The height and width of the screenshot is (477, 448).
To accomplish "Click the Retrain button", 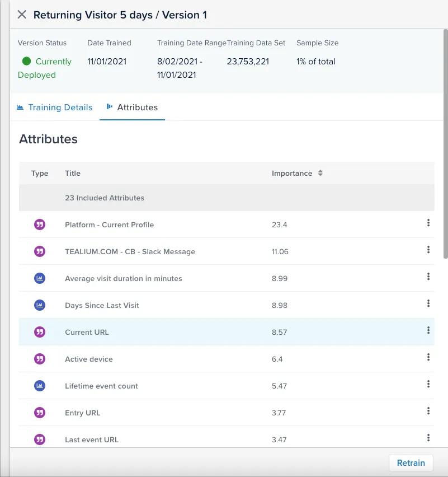I will (411, 462).
